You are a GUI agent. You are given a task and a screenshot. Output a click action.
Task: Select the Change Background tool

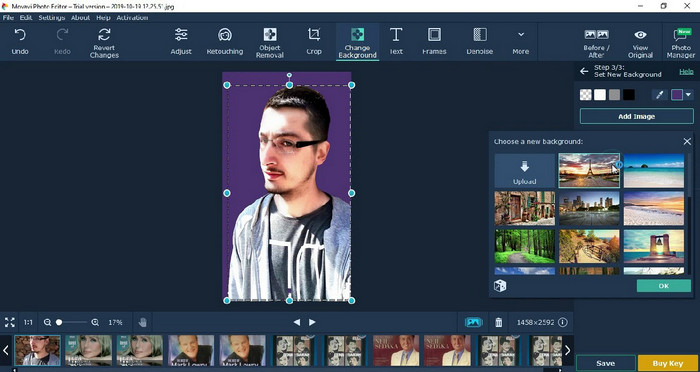pyautogui.click(x=357, y=43)
